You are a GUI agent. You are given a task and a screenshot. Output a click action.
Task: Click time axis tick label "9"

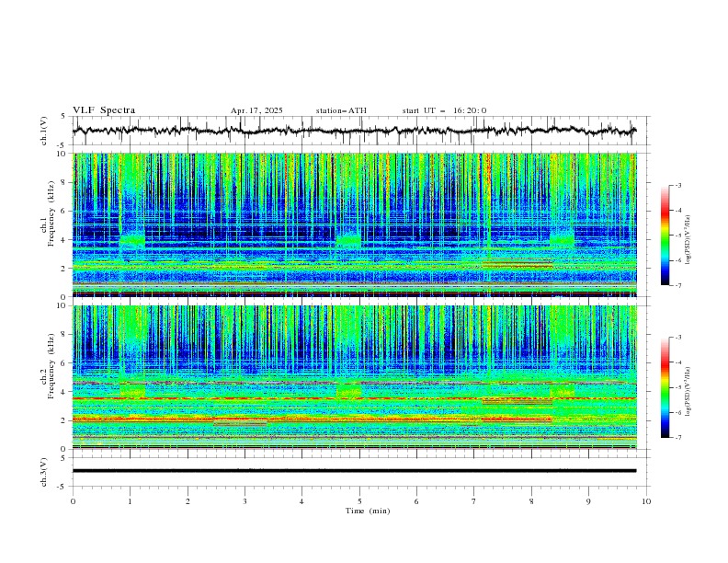588,501
